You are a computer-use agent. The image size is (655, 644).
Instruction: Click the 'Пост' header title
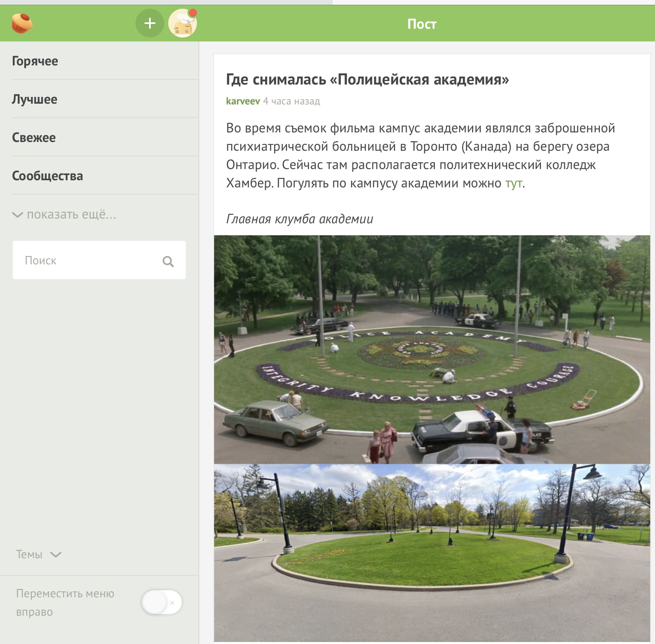[x=422, y=24]
